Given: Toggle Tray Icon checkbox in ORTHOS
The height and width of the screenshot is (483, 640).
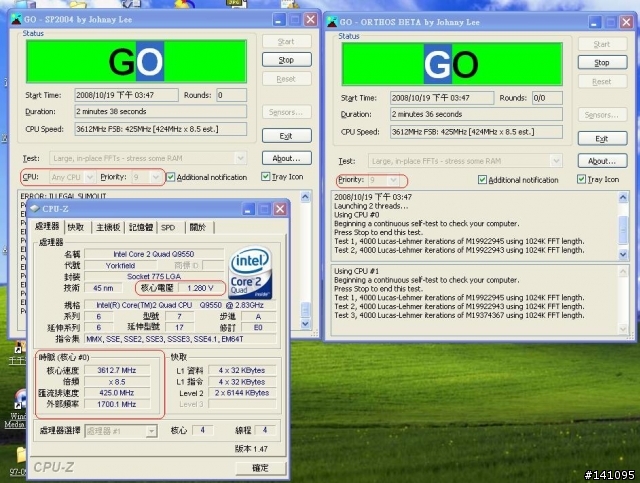Looking at the screenshot, I should 581,179.
